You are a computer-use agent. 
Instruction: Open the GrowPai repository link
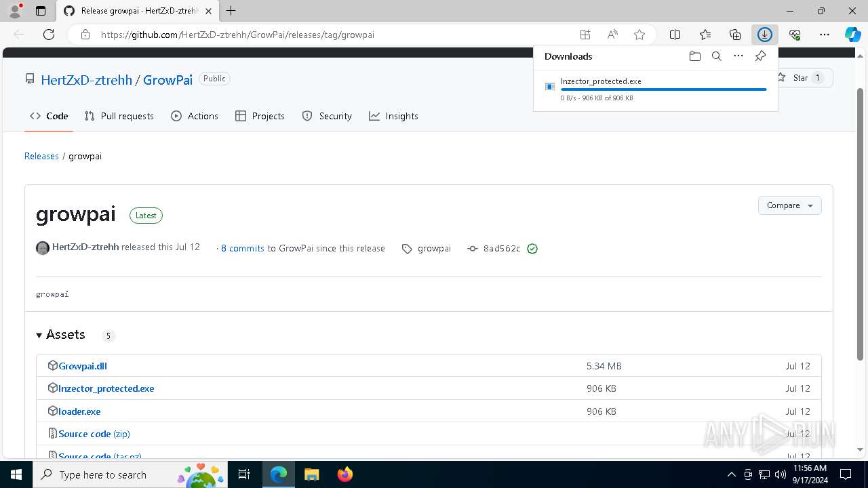(x=168, y=80)
